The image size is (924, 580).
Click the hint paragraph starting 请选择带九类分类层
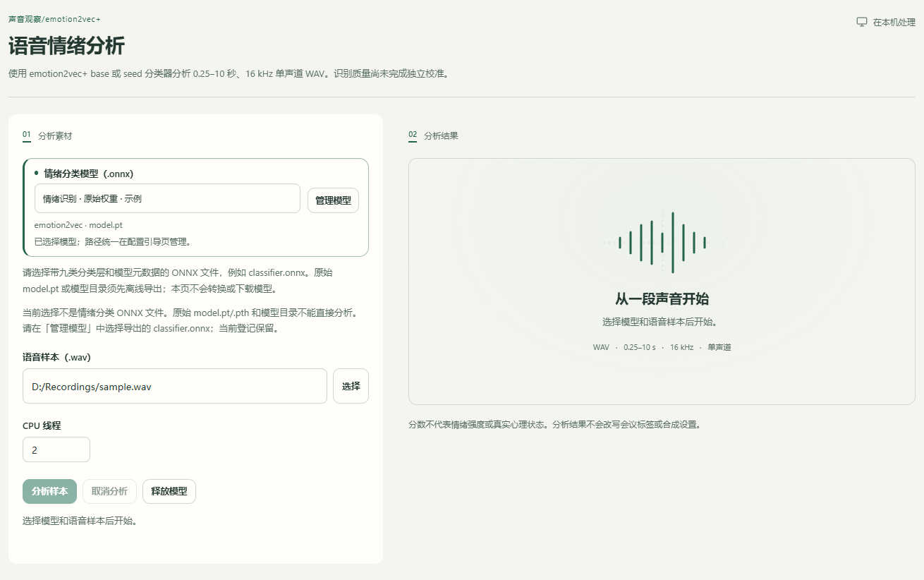tap(177, 280)
